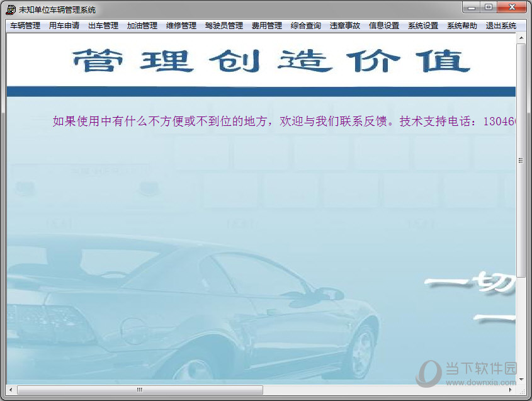Click the horizontal scrollbar left arrow
The height and width of the screenshot is (401, 532).
(11, 390)
